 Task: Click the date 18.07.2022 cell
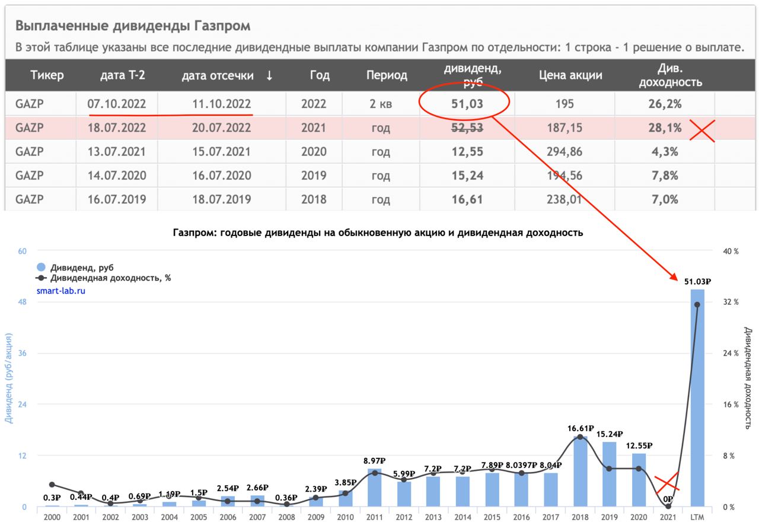[x=116, y=128]
